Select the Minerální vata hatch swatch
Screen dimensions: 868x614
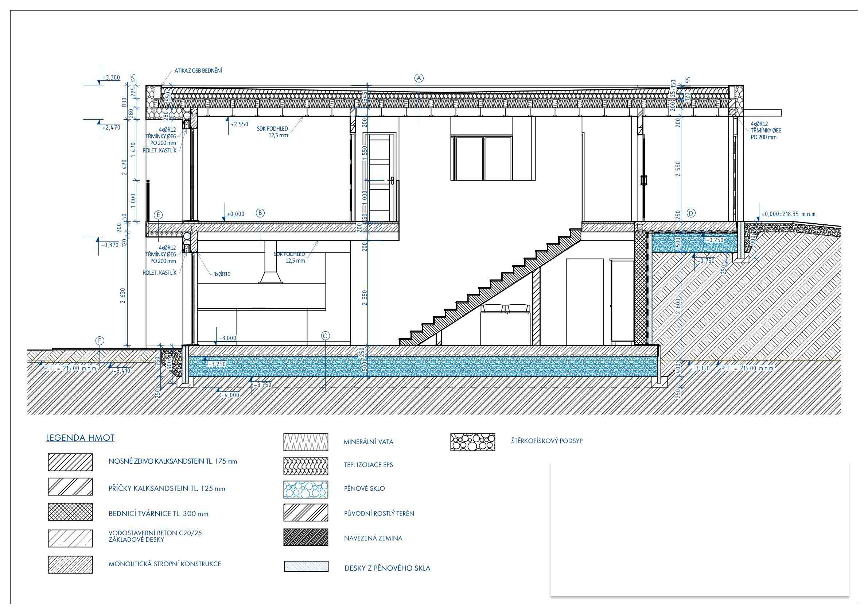click(305, 442)
